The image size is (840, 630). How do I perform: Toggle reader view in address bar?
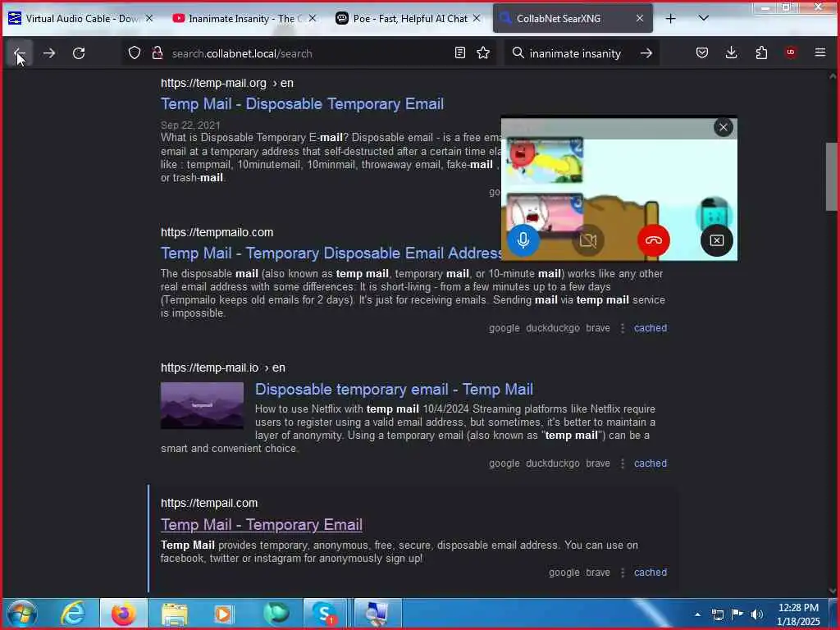tap(459, 53)
